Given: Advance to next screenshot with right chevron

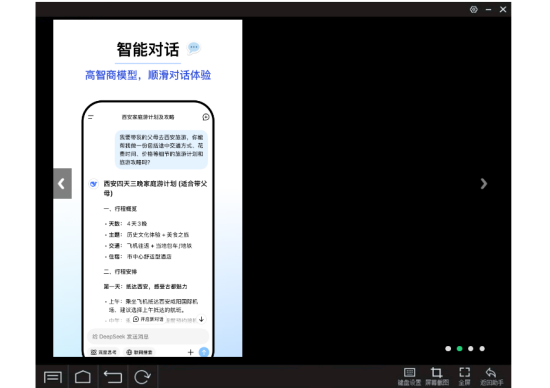Looking at the screenshot, I should click(x=484, y=183).
